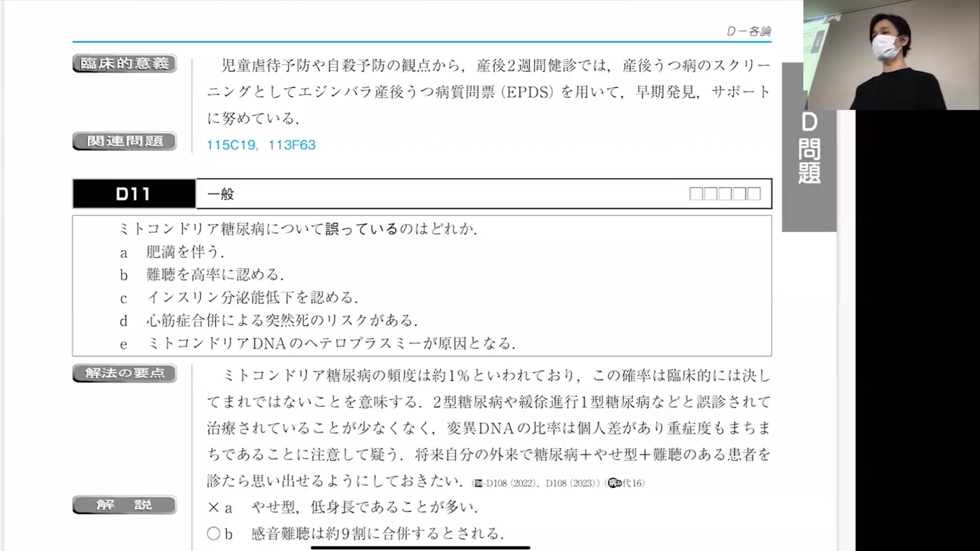
Task: Open related question link 115C19
Action: (231, 145)
